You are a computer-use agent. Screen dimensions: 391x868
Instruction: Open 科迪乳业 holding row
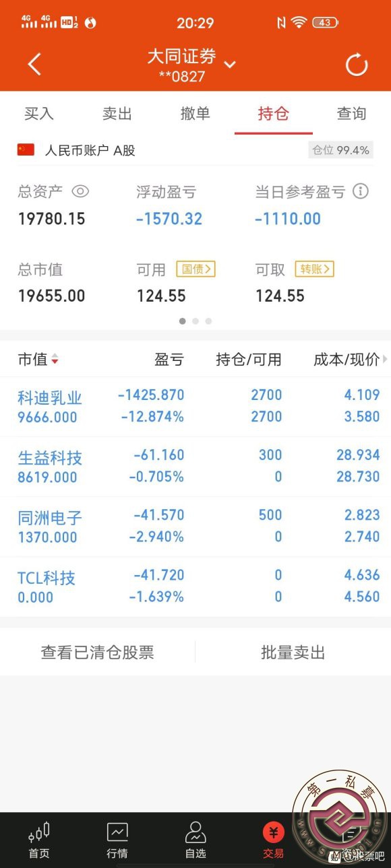tap(195, 407)
